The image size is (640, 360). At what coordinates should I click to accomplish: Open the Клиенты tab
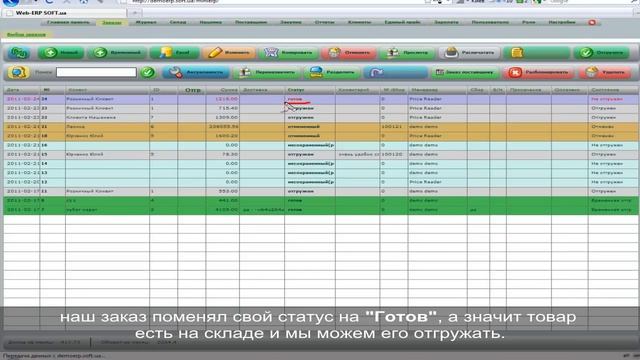360,22
